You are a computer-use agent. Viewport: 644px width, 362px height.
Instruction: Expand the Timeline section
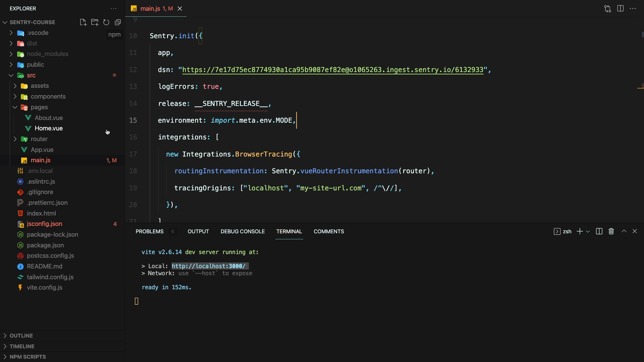(62, 346)
